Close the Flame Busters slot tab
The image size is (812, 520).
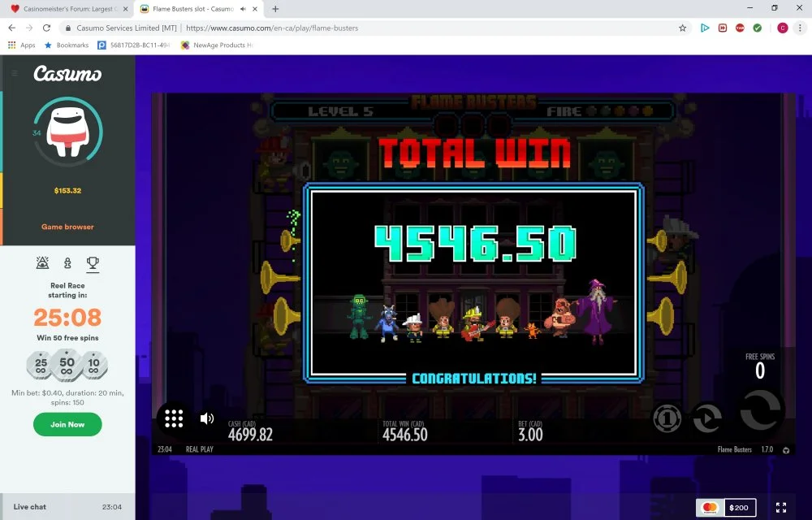255,9
